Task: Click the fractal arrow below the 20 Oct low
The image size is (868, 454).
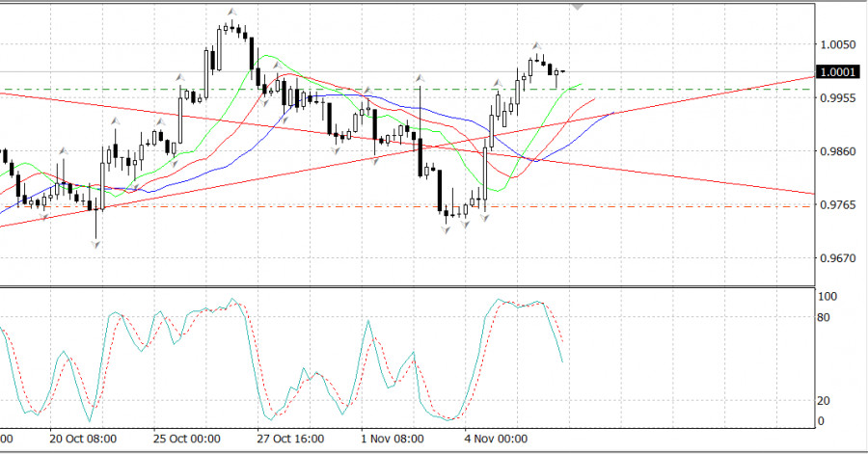Action: [95, 245]
